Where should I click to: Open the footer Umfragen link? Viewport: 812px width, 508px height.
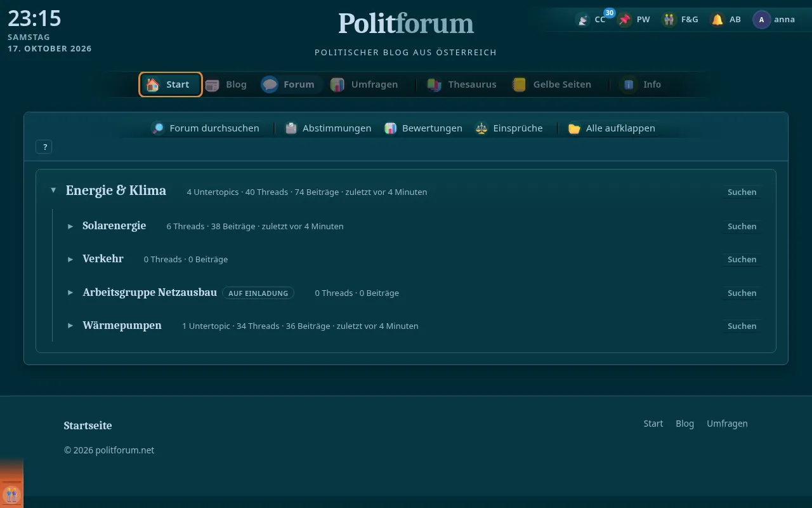point(727,424)
